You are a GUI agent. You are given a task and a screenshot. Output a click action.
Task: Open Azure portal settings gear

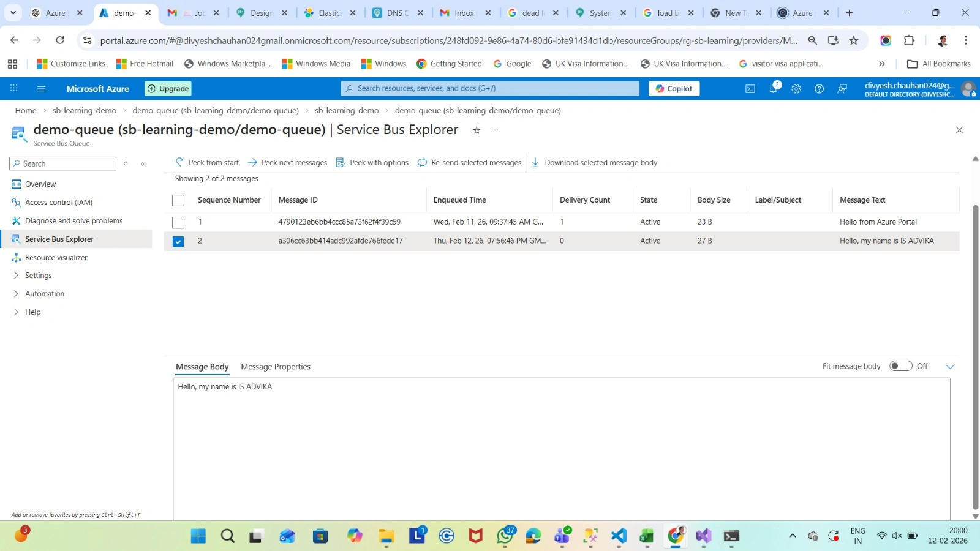click(x=796, y=89)
